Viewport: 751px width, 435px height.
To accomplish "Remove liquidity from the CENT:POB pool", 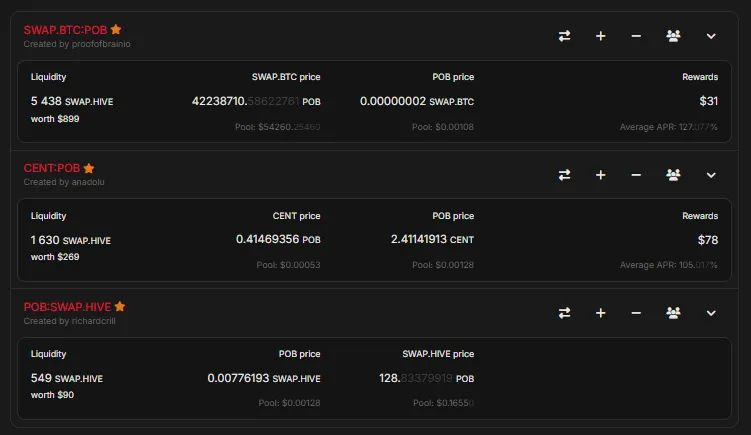I will (x=636, y=175).
